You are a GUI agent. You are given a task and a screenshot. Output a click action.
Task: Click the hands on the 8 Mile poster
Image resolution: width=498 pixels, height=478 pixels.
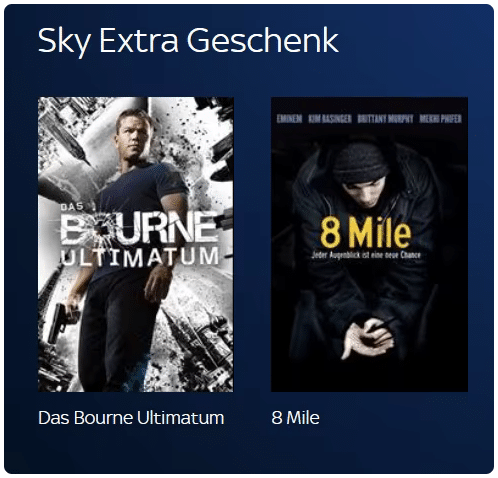click(x=367, y=338)
